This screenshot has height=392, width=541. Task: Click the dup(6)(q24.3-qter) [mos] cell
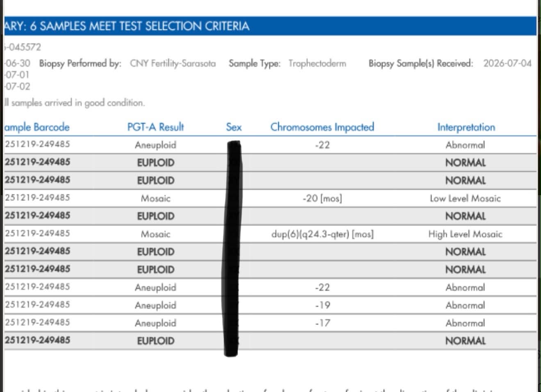323,234
